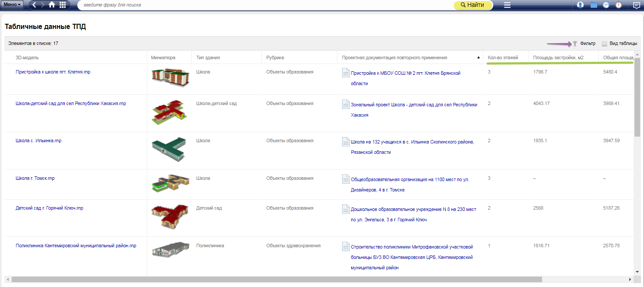Sort by Проектная документация column arrow
The width and height of the screenshot is (644, 287).
(x=478, y=57)
